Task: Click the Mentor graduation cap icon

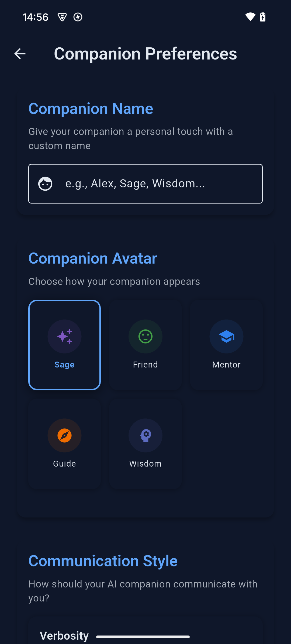Action: 226,336
